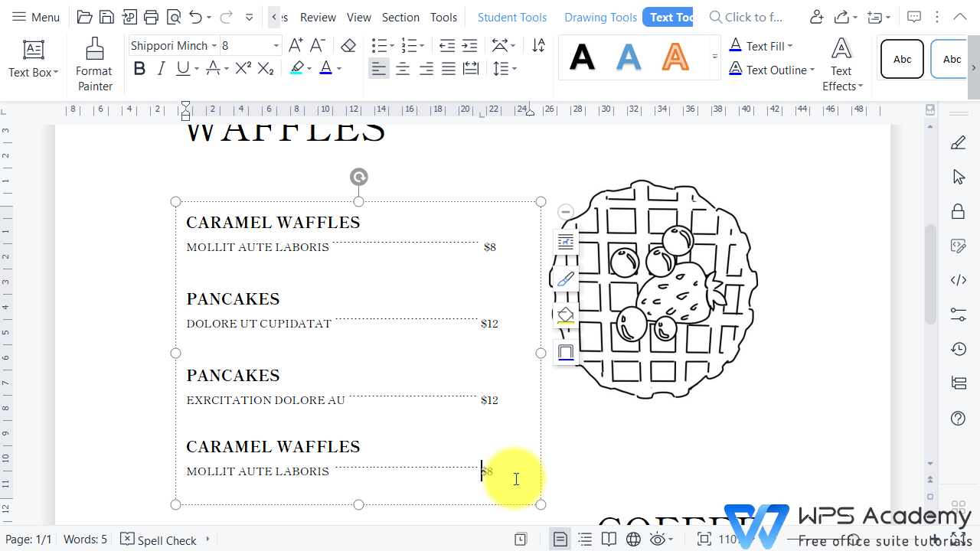Toggle web layout view in status bar
Viewport: 980px width, 551px height.
click(x=632, y=539)
